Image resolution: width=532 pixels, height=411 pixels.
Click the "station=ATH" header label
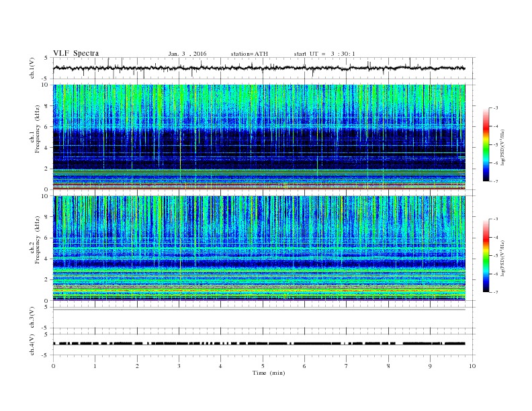click(x=249, y=54)
